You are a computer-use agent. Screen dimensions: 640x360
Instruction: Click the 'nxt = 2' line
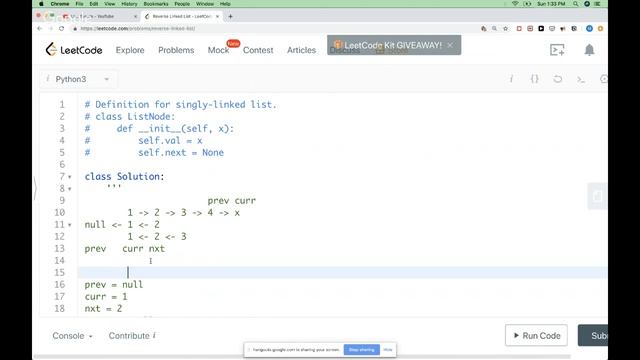103,309
